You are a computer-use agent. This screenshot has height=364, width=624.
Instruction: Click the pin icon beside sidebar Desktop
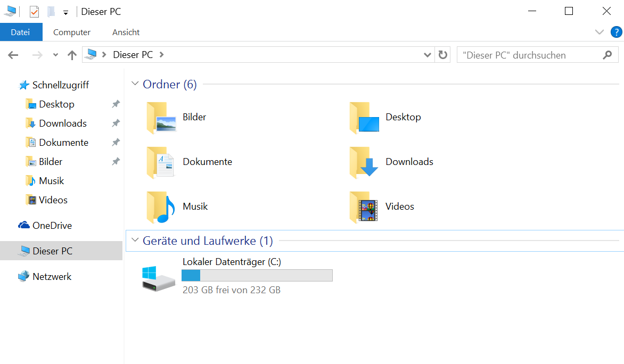click(116, 104)
